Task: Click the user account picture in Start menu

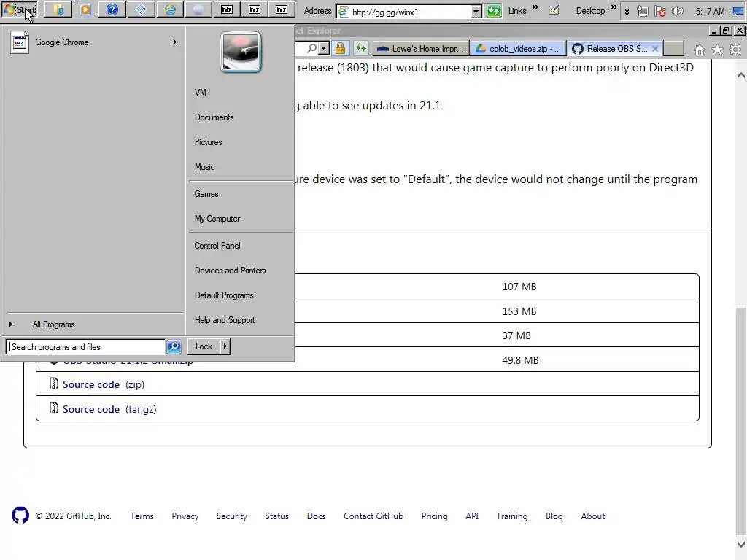Action: pos(241,52)
